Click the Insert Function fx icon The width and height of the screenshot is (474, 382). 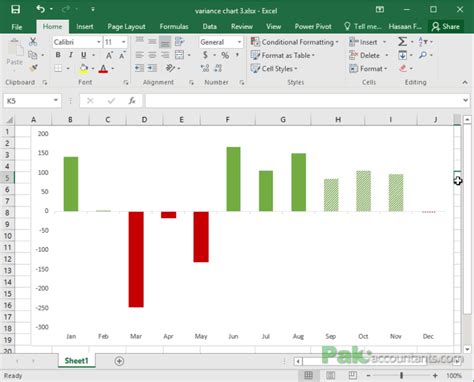(x=132, y=101)
